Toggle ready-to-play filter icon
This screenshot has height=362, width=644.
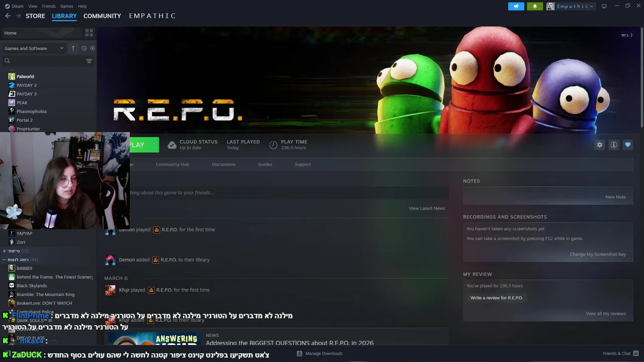pos(93,48)
